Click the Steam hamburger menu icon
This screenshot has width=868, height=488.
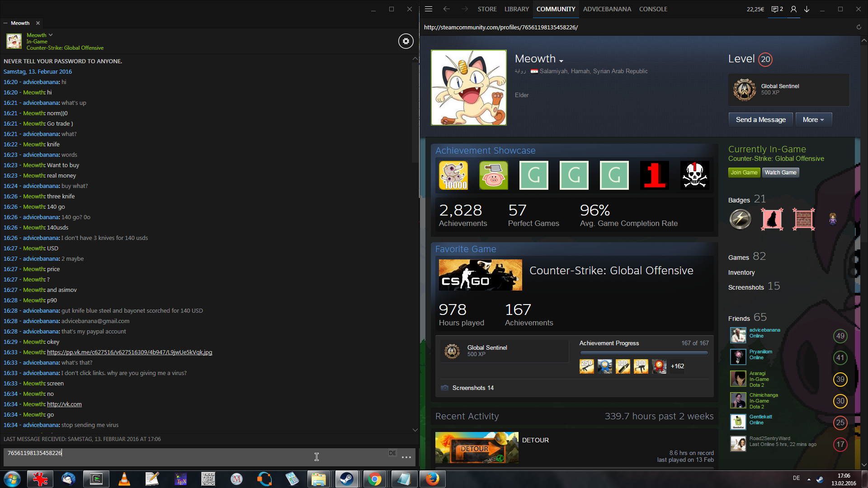429,9
